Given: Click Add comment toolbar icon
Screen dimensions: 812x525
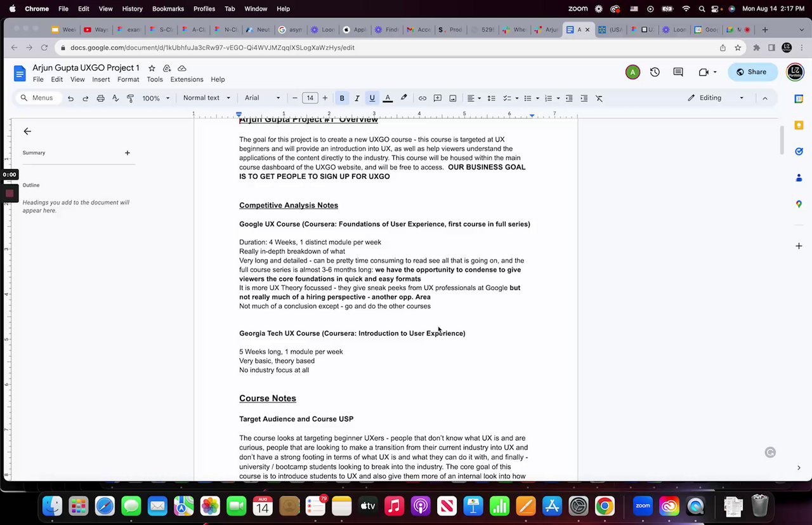Looking at the screenshot, I should click(438, 98).
